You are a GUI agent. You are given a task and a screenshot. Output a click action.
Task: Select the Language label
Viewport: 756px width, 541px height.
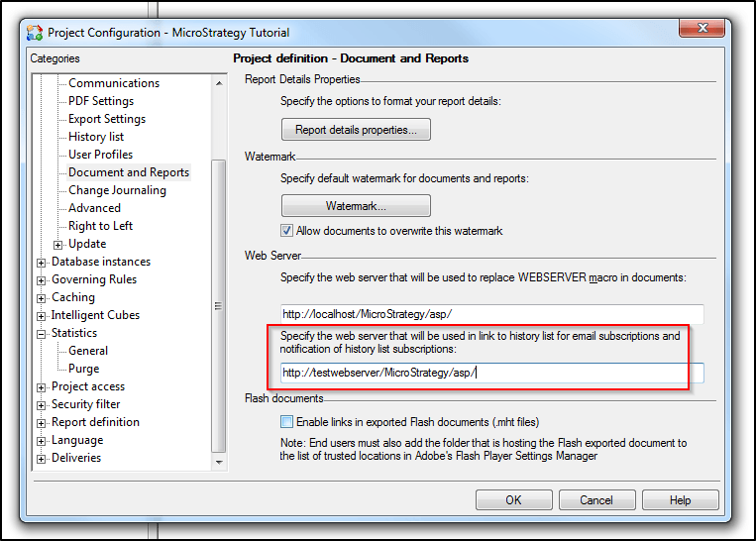[x=77, y=440]
